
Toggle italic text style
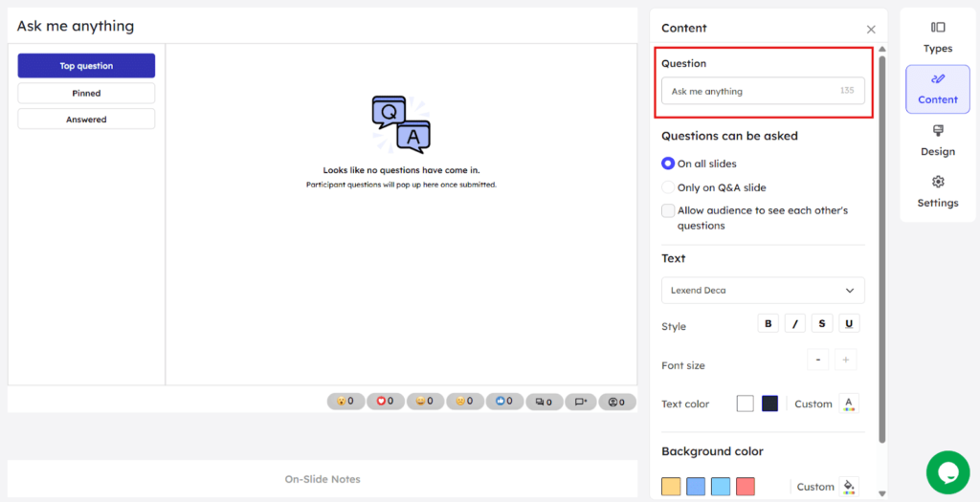[795, 323]
